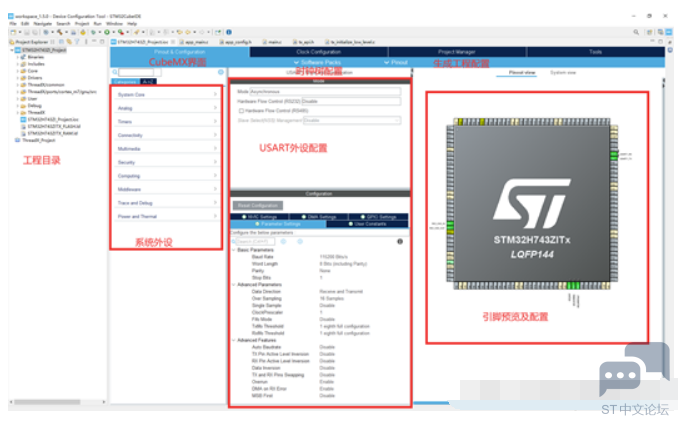Open the GPIO Settings tab
Viewport: 678px width, 425px height.
point(378,217)
